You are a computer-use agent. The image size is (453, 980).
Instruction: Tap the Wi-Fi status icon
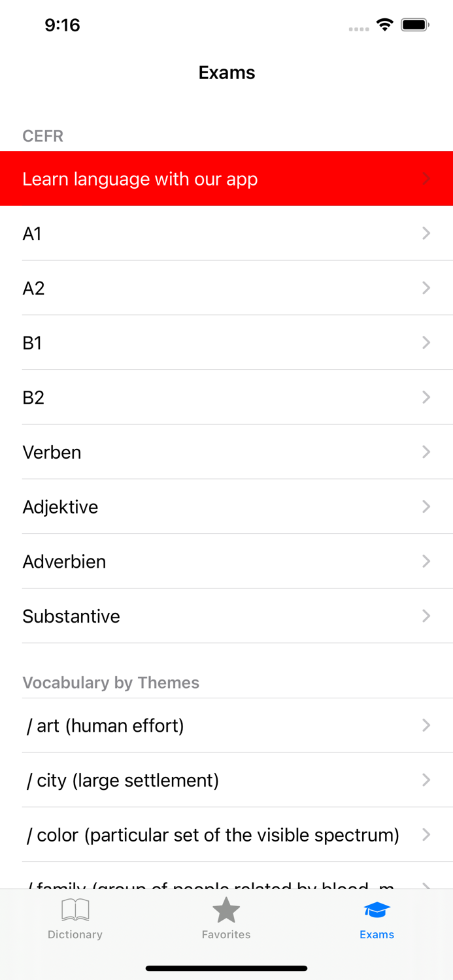coord(384,24)
